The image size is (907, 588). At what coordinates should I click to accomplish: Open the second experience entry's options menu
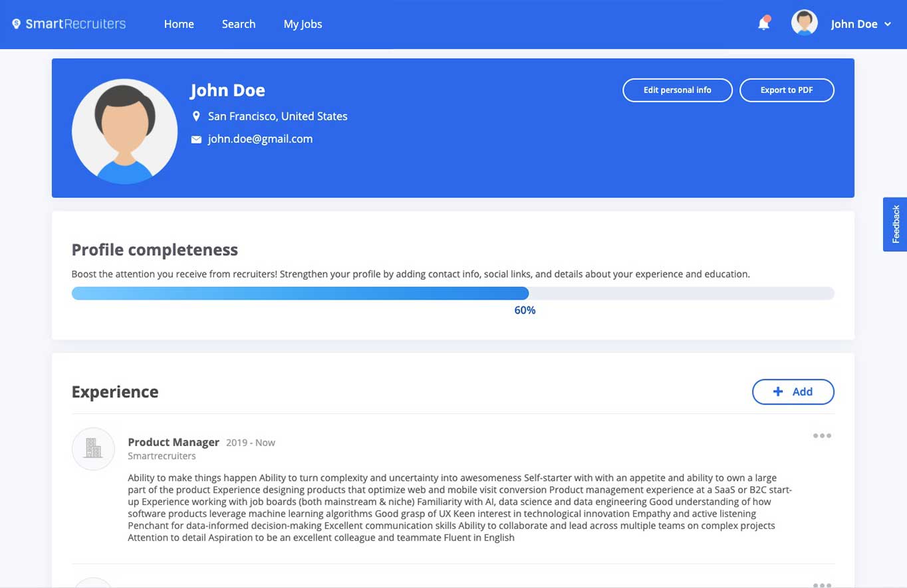[822, 585]
